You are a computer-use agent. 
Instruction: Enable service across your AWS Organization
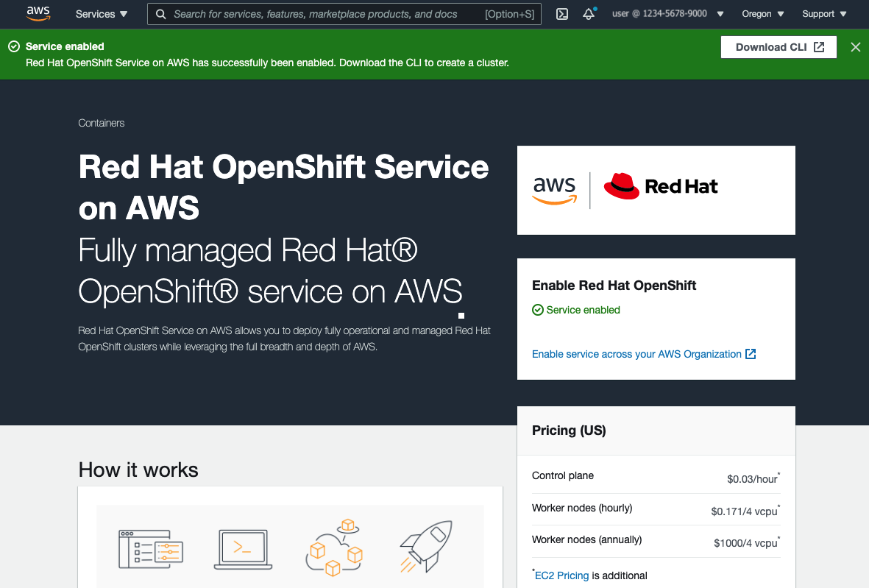pyautogui.click(x=636, y=354)
